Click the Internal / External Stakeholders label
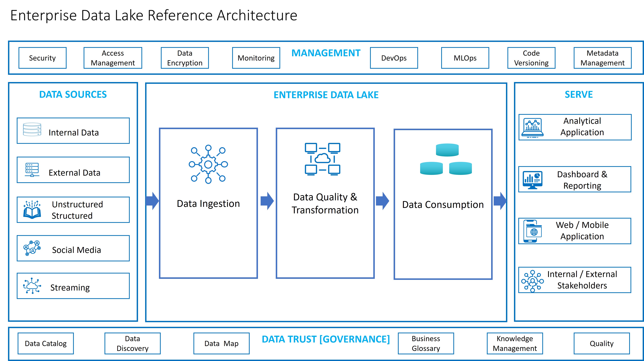Viewport: 644px width, 361px height. tap(582, 280)
